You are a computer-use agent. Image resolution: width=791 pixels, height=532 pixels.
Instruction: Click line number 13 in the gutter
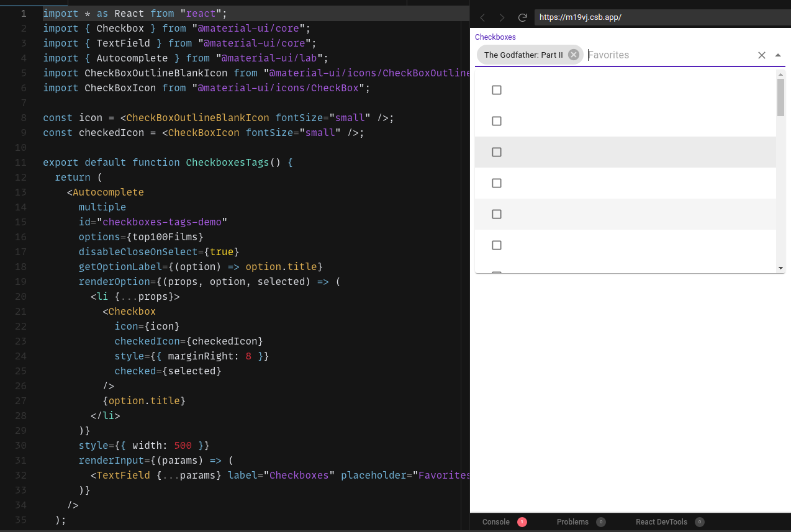point(20,192)
